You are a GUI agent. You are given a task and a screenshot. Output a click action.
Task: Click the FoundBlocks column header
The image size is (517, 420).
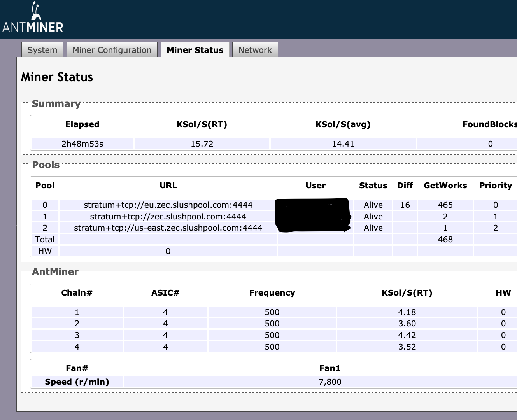490,124
